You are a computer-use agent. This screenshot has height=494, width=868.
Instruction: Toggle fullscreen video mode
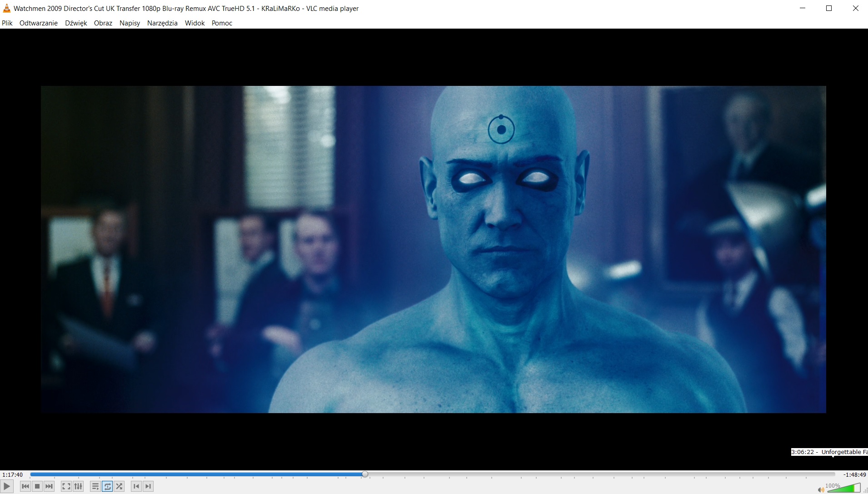click(66, 486)
